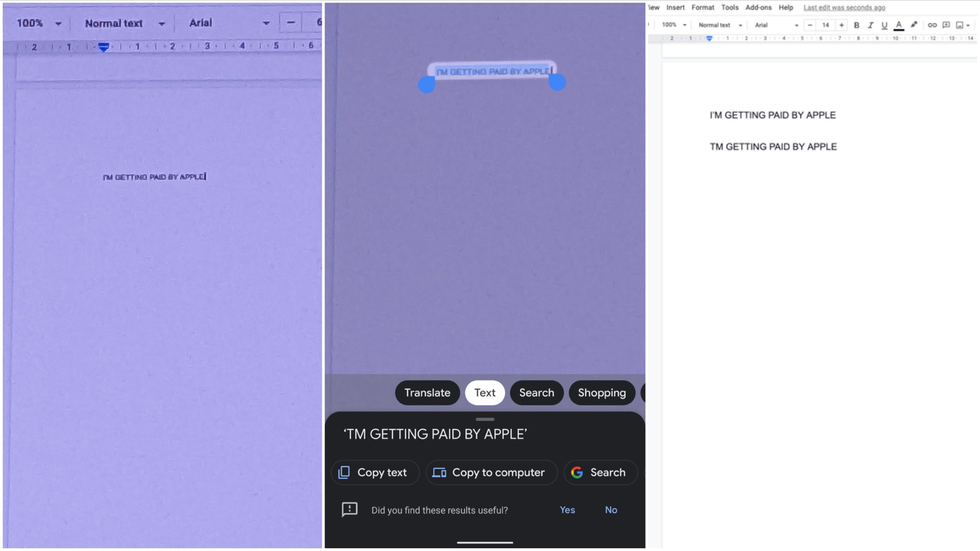Open the Insert menu
Image resolution: width=980 pixels, height=551 pixels.
point(675,7)
